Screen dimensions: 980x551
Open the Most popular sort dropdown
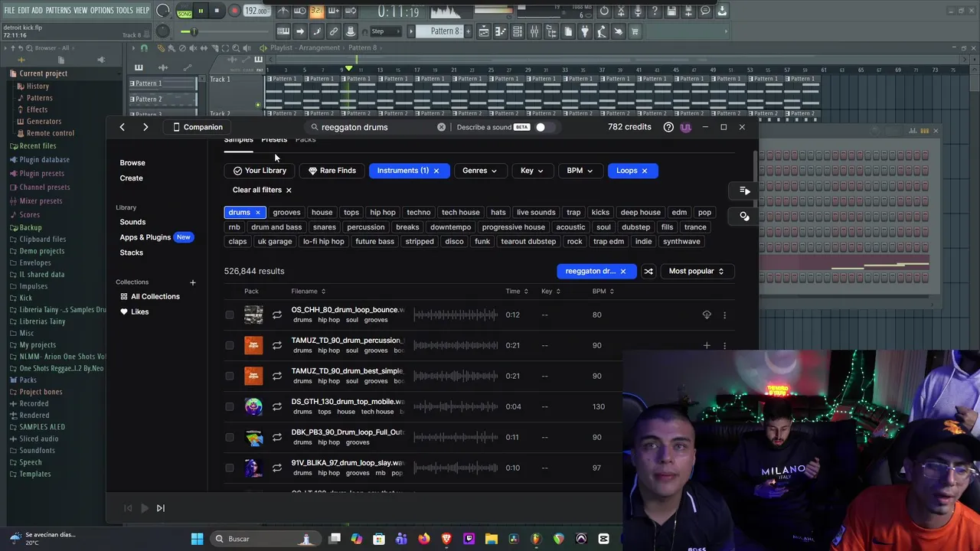click(696, 271)
